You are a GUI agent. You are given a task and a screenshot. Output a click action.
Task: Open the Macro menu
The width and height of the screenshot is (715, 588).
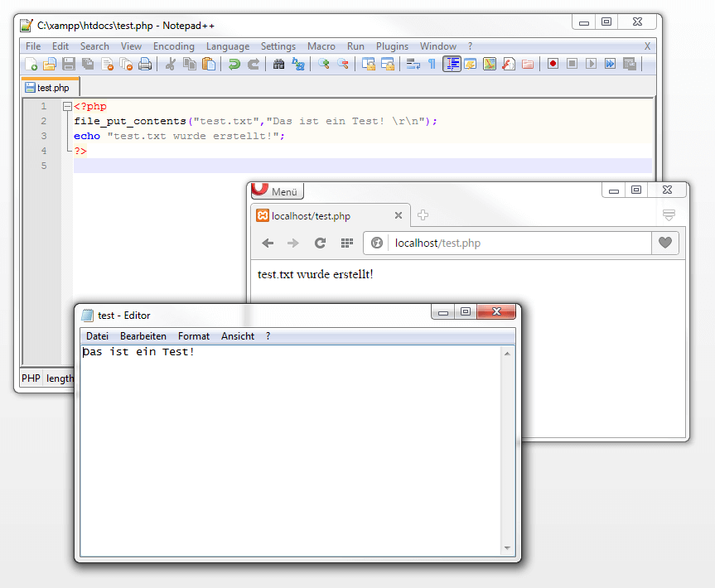pos(321,46)
